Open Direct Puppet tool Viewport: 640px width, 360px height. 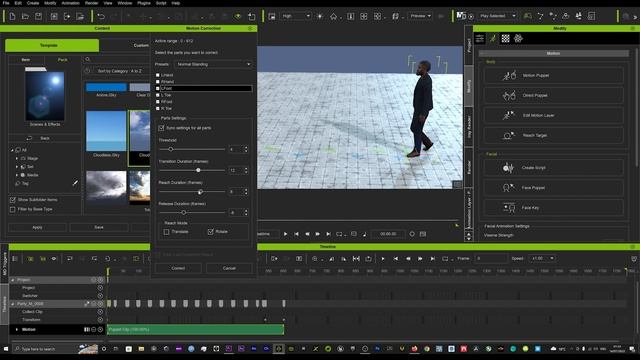point(553,96)
